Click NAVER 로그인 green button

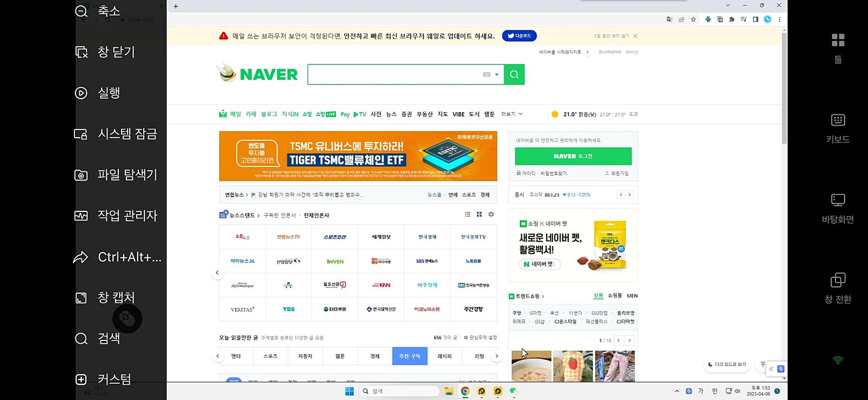[x=573, y=156]
